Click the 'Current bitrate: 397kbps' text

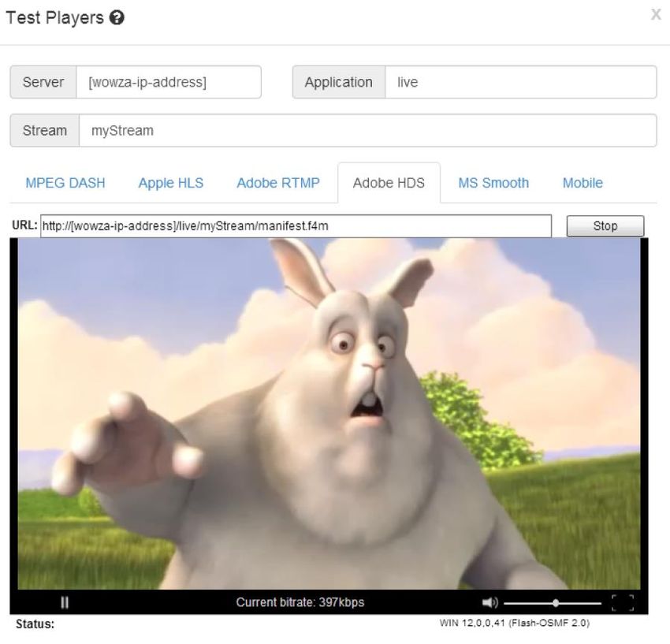point(300,602)
